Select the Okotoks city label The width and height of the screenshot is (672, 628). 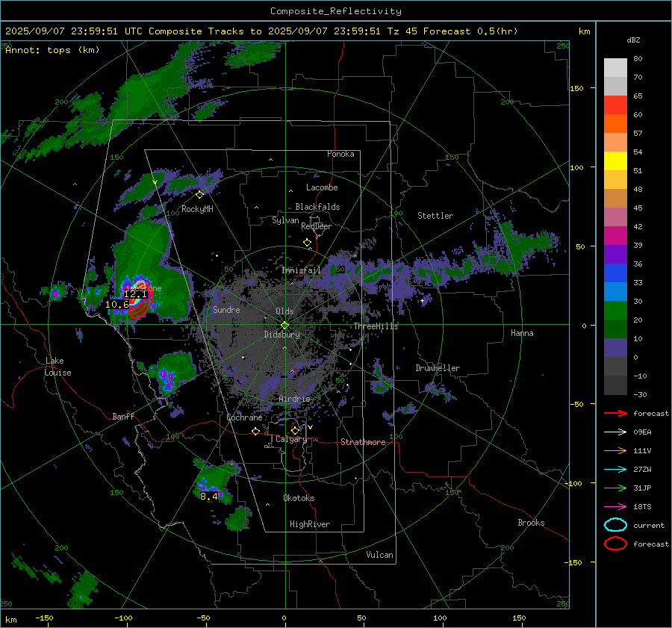[299, 498]
